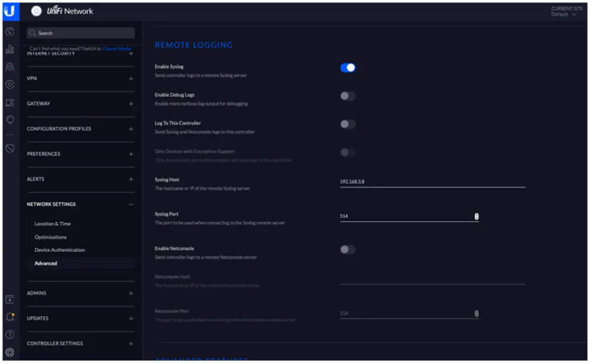Open the Clients page computer icon
This screenshot has width=590, height=364.
(10, 102)
